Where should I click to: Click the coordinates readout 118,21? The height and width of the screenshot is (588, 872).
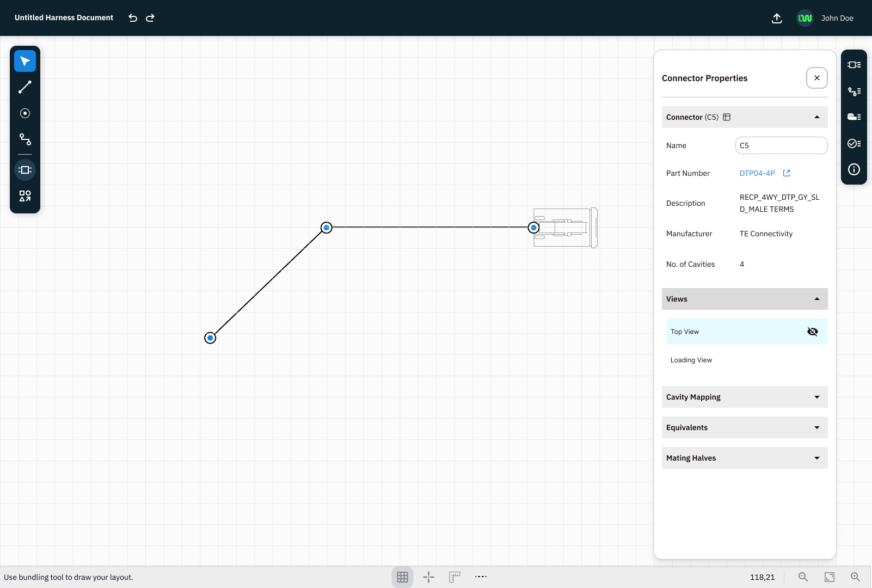(x=762, y=577)
